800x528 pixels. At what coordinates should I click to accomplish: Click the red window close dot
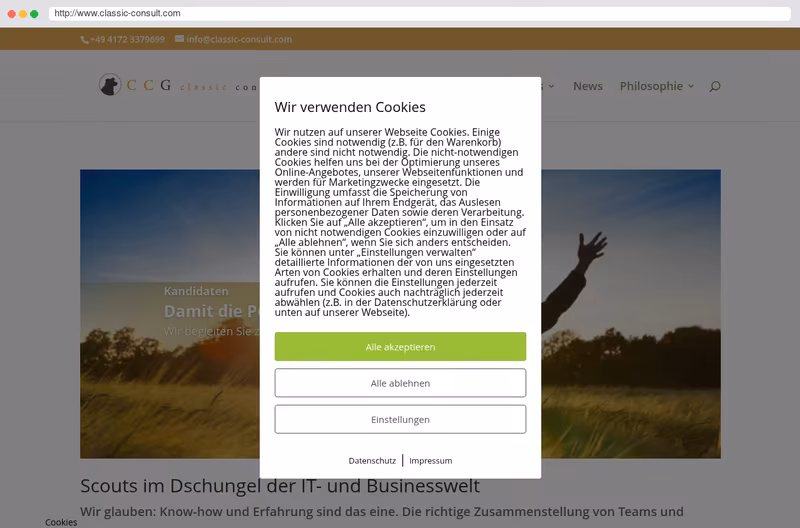(12, 14)
